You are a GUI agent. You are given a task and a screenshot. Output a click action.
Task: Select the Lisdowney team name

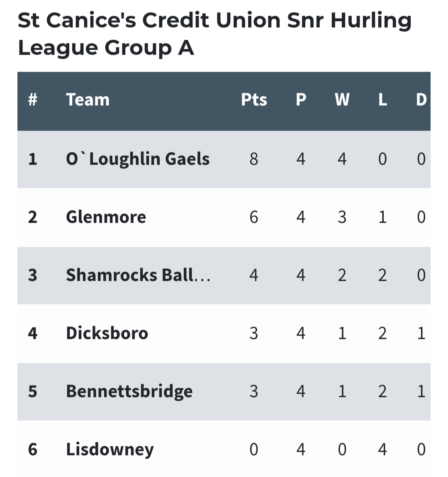(x=110, y=449)
